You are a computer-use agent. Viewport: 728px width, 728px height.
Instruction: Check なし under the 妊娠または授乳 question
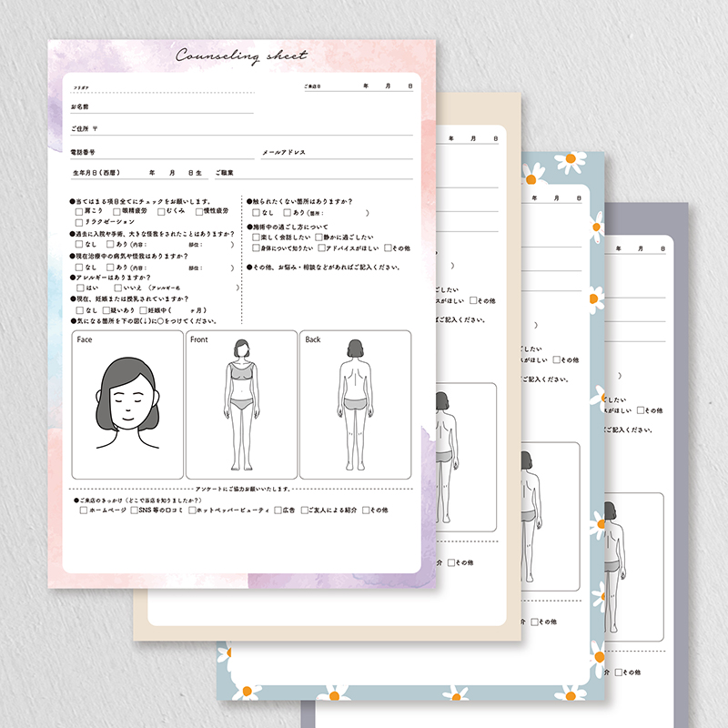coord(80,310)
